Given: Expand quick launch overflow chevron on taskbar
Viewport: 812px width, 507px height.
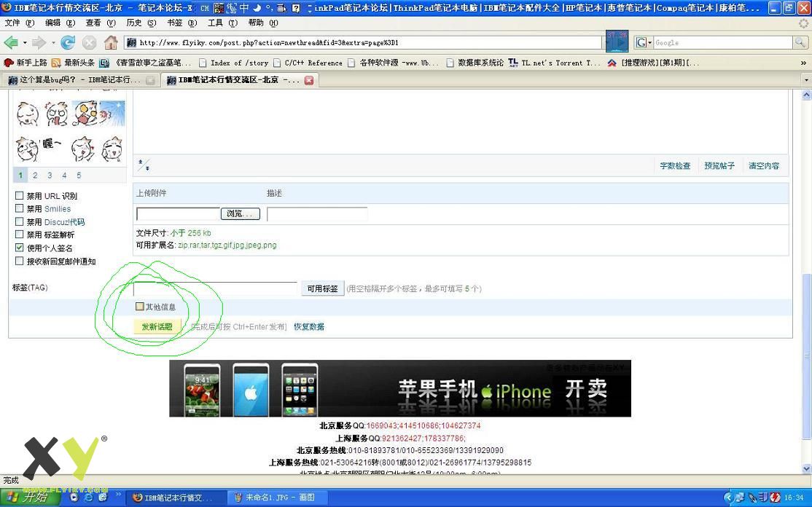Looking at the screenshot, I should point(118,495).
